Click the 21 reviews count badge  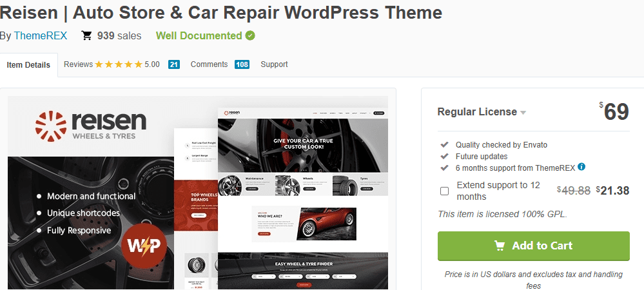click(174, 64)
